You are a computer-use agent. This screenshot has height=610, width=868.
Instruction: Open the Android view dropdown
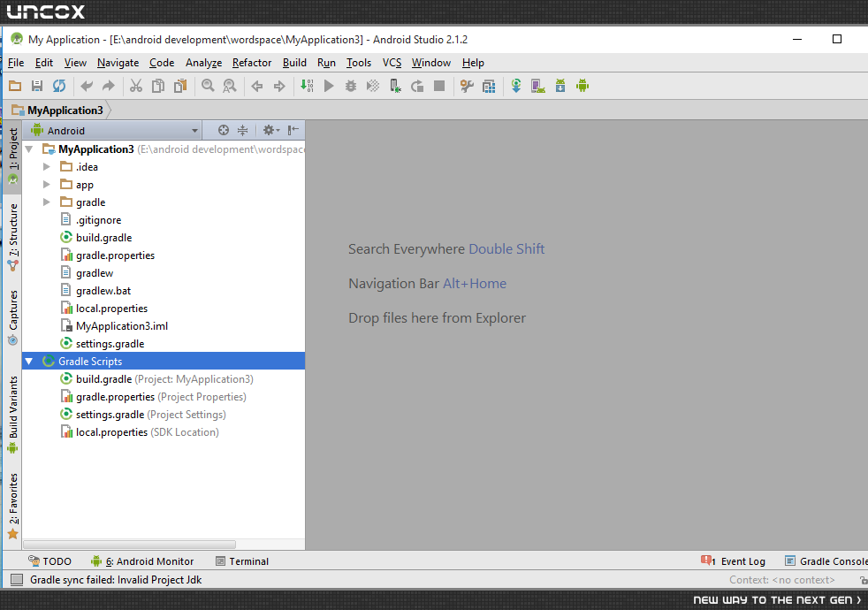point(115,131)
